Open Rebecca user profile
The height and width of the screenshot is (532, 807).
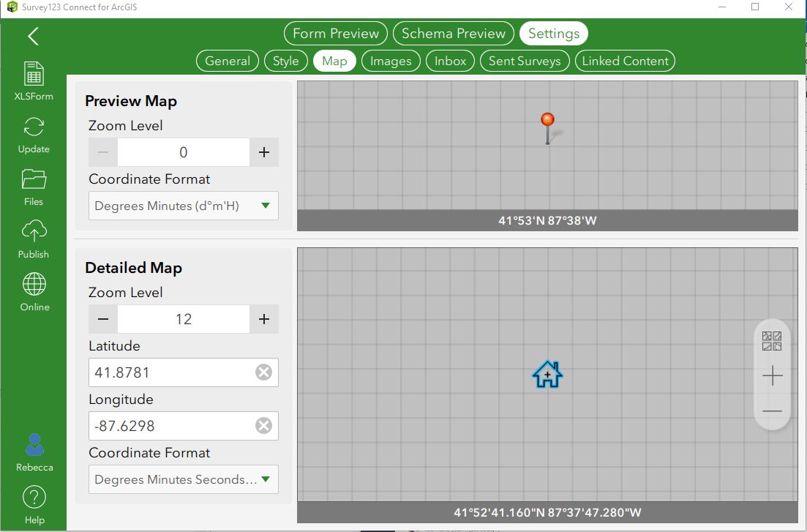point(34,453)
